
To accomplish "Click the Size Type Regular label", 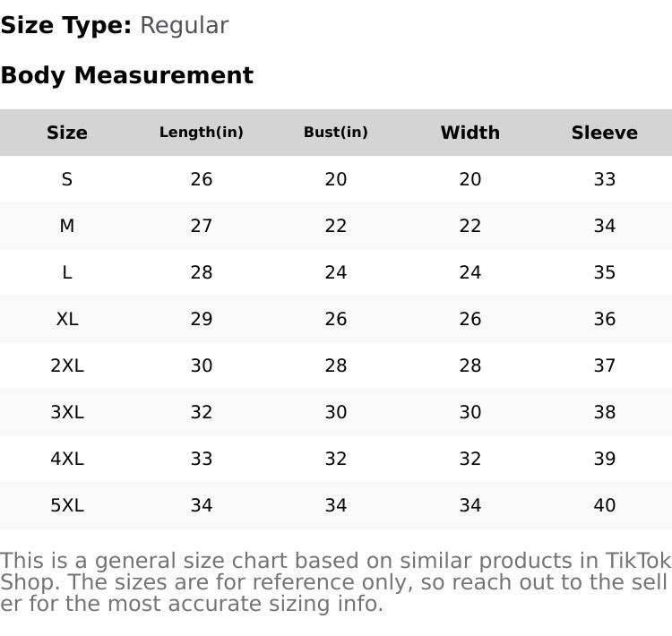I will (x=115, y=25).
